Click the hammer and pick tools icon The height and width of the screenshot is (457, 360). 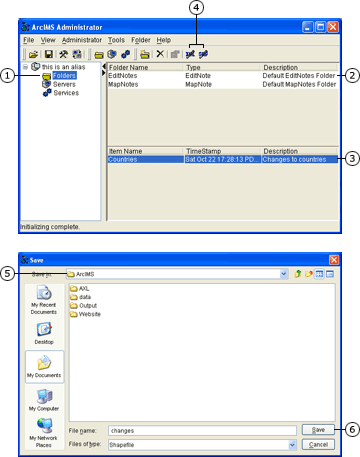click(x=63, y=54)
